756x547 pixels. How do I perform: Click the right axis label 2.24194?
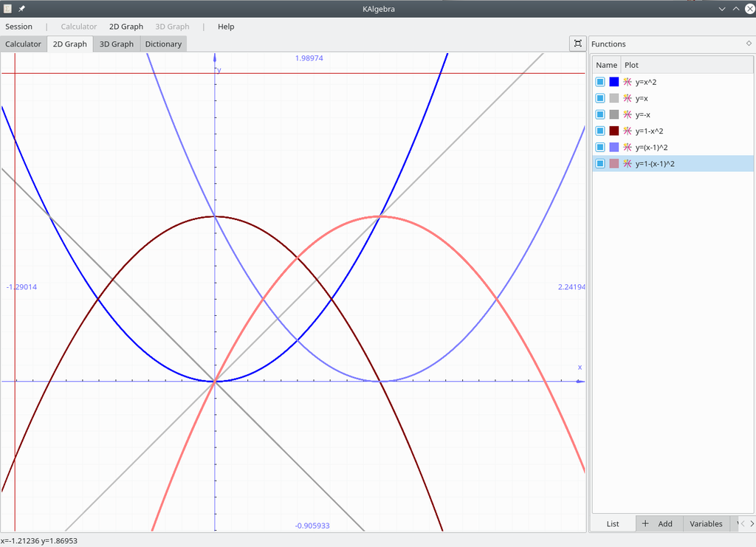coord(571,286)
